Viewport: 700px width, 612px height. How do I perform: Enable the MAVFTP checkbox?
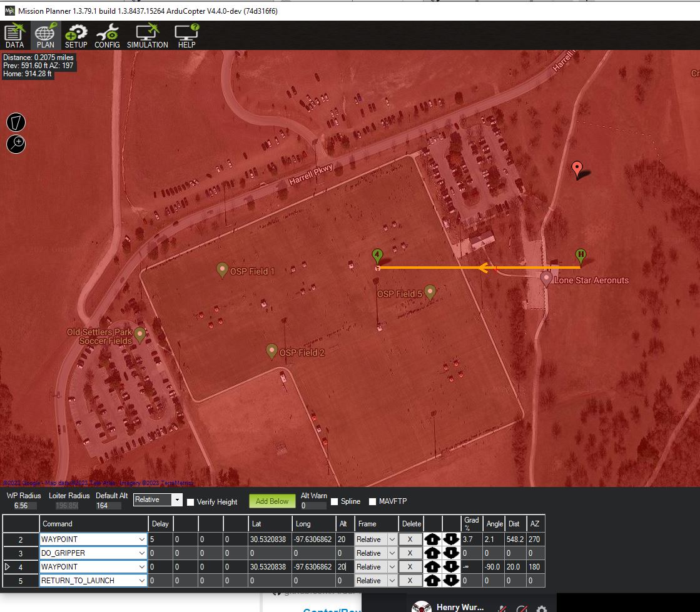pyautogui.click(x=373, y=501)
